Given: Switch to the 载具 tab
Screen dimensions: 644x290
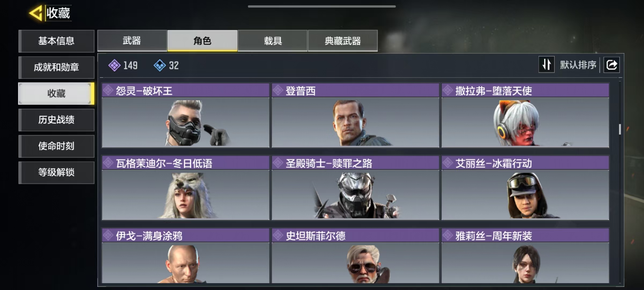Looking at the screenshot, I should pyautogui.click(x=273, y=41).
